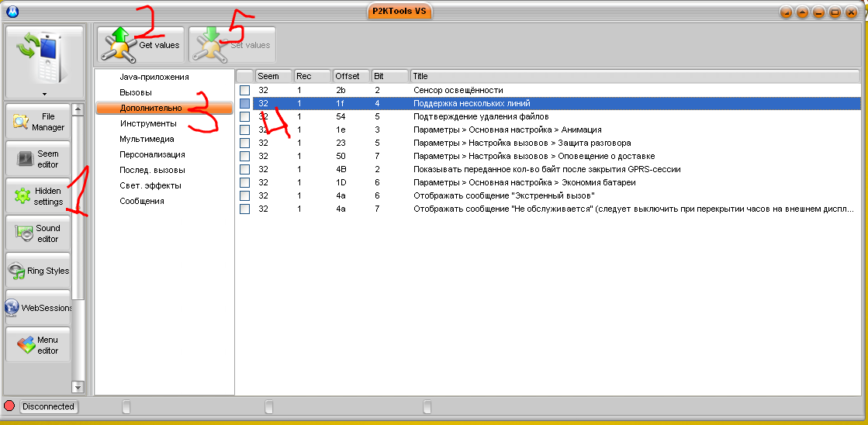Open the Sound editor
The image size is (868, 425).
point(38,233)
